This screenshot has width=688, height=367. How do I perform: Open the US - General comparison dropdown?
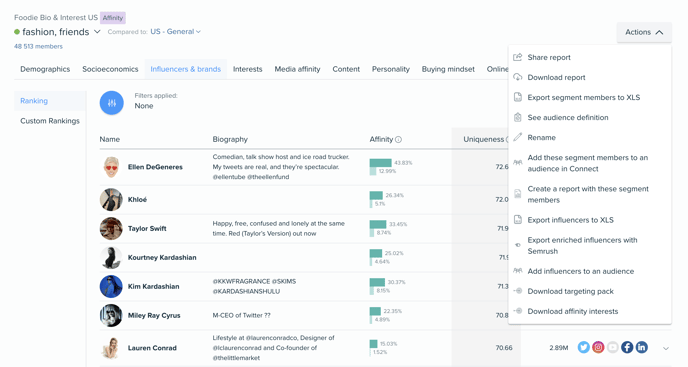click(x=176, y=32)
